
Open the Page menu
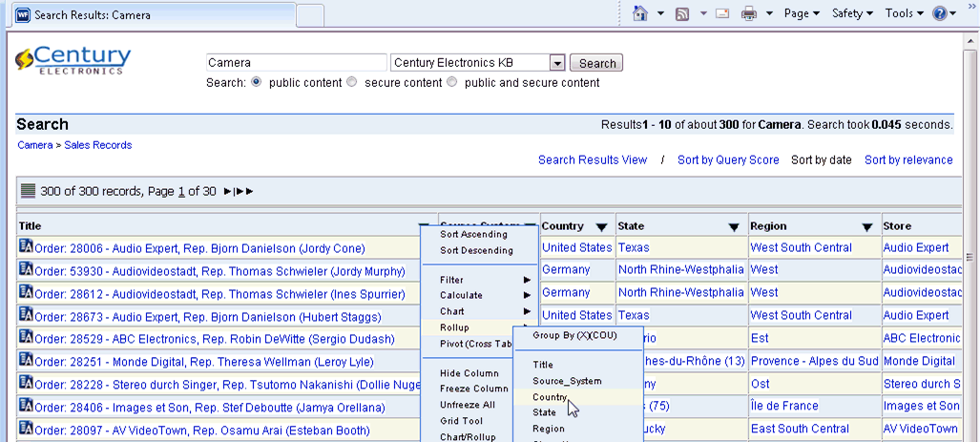pos(802,13)
